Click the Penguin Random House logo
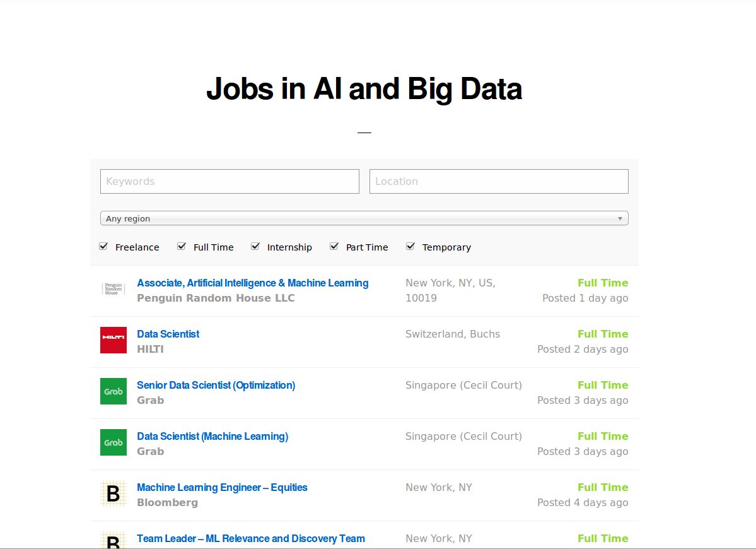The image size is (756, 549). click(x=113, y=290)
